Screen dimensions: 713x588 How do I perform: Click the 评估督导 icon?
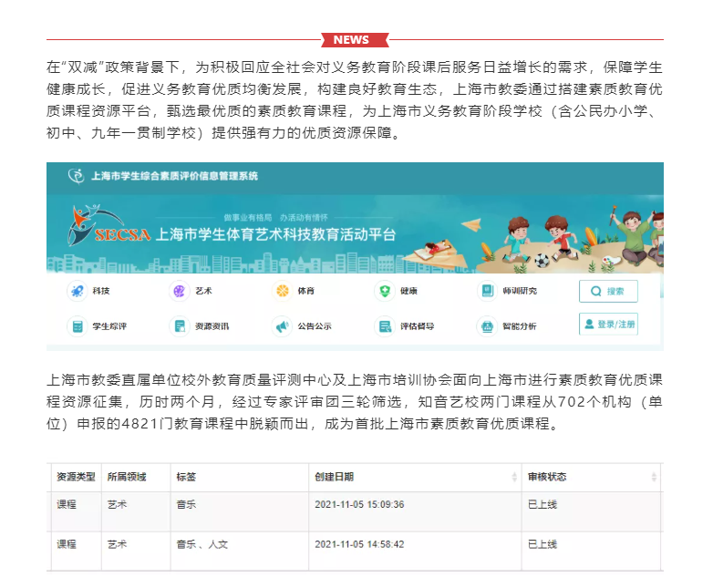[385, 326]
